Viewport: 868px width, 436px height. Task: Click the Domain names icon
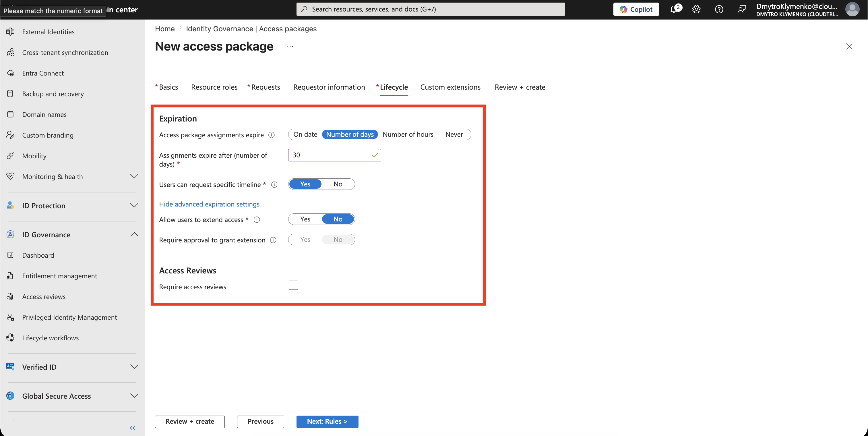(x=10, y=114)
